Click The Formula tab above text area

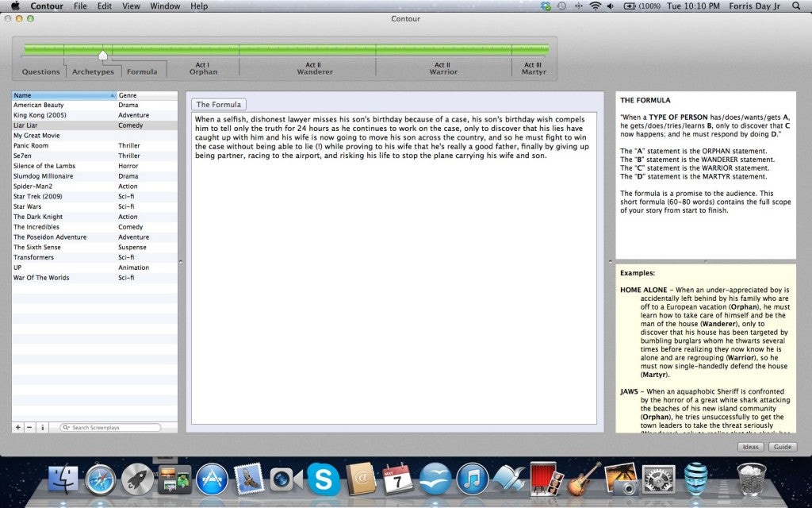(219, 104)
